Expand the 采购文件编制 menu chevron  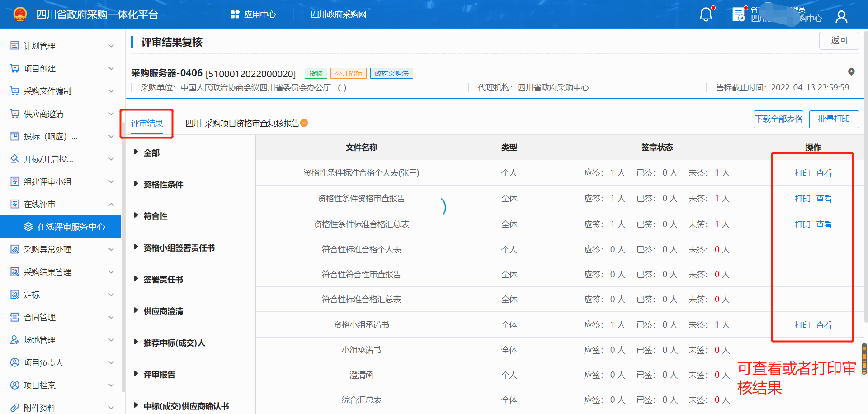[111, 91]
